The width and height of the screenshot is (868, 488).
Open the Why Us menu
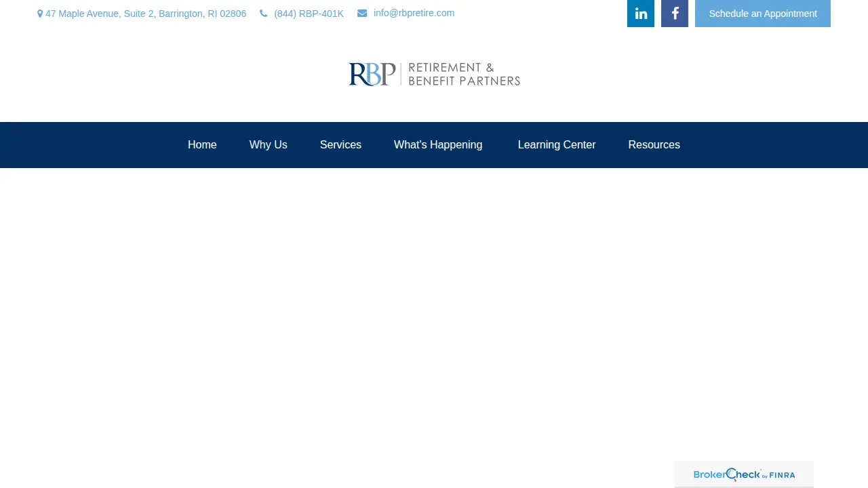tap(269, 145)
